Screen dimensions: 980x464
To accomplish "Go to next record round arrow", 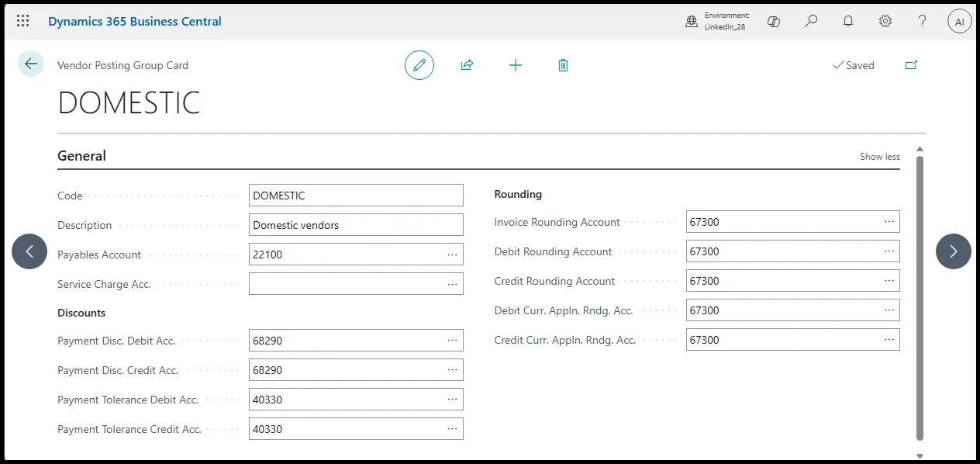I will coord(954,251).
